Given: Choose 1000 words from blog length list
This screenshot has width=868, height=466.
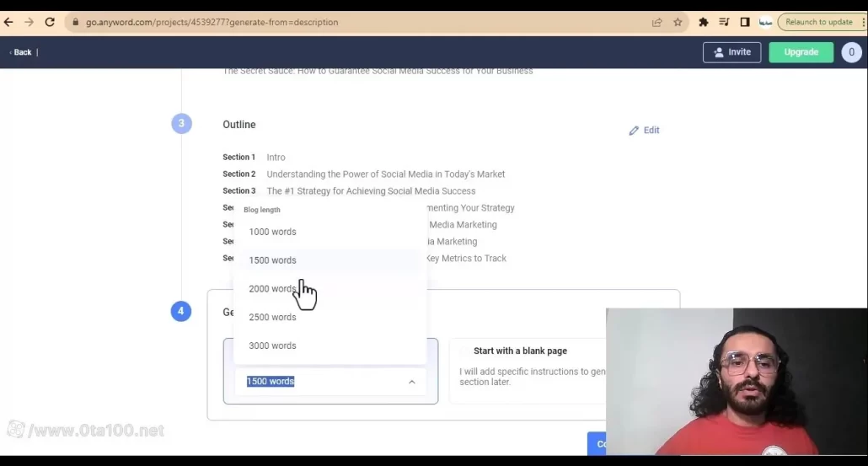Looking at the screenshot, I should click(x=272, y=232).
